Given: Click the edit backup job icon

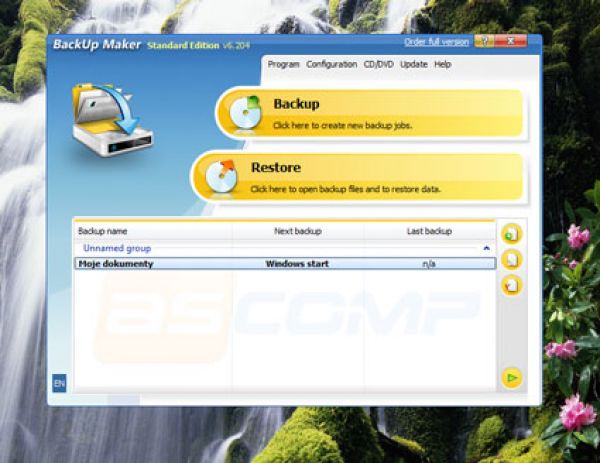Looking at the screenshot, I should [x=512, y=259].
